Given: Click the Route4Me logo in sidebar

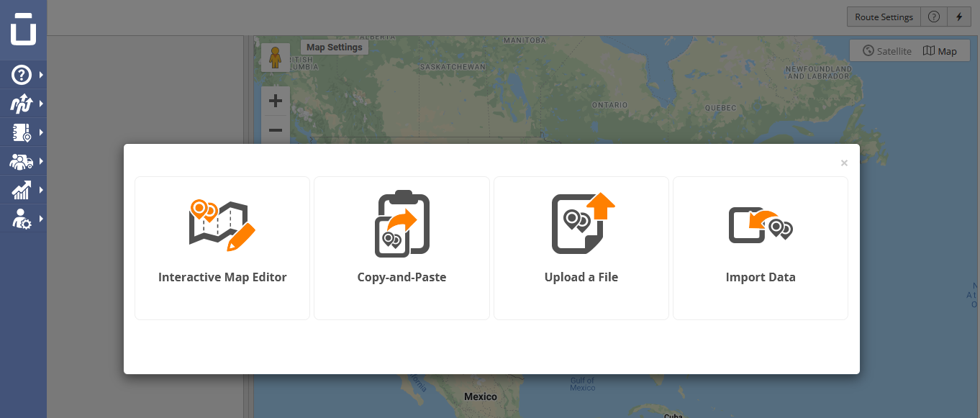Looking at the screenshot, I should (x=23, y=29).
